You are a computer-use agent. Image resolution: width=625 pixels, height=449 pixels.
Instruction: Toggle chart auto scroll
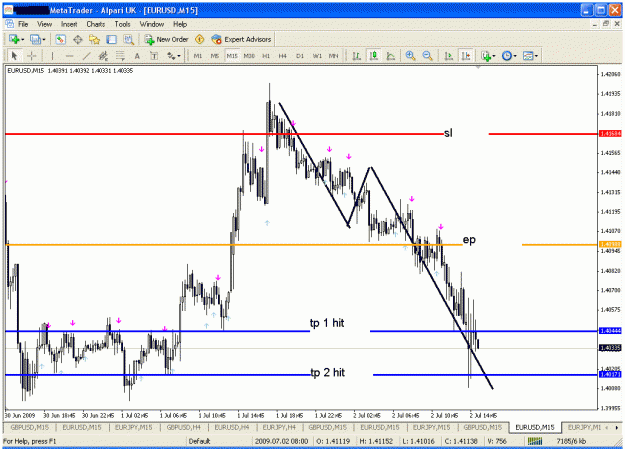pyautogui.click(x=448, y=56)
